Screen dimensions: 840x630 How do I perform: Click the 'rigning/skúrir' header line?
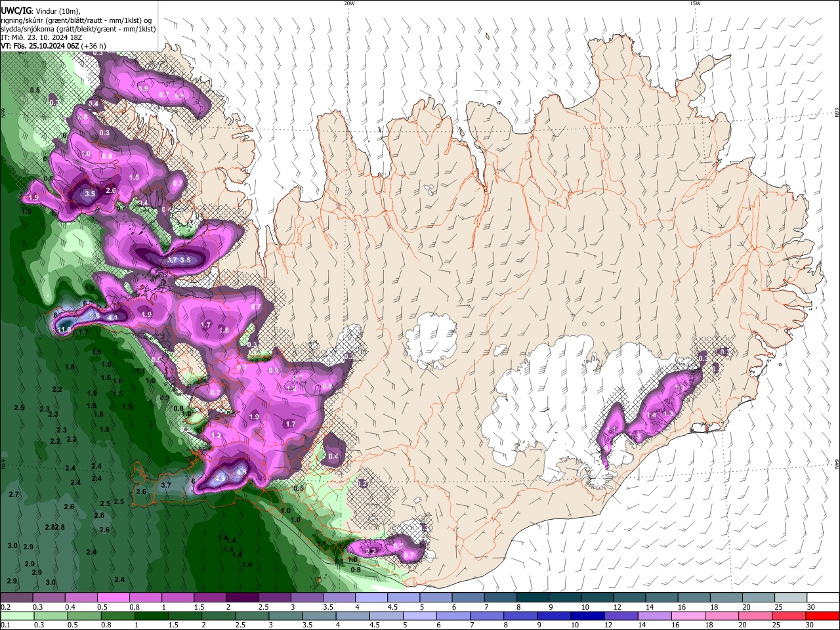coord(76,20)
